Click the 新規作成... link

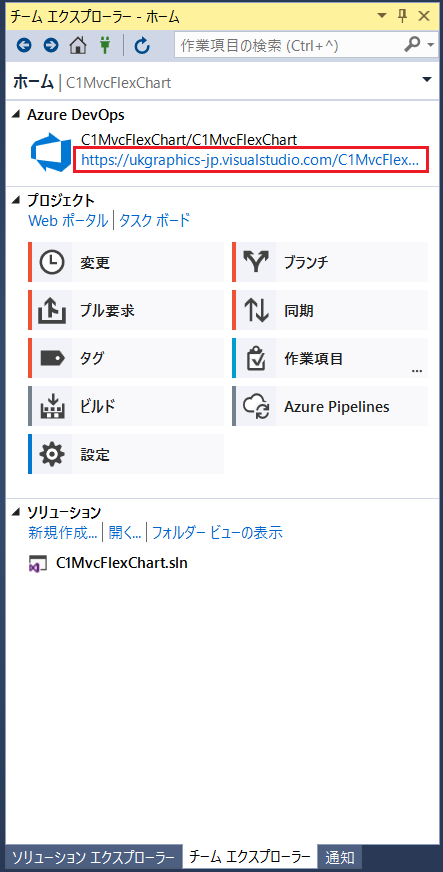[x=63, y=533]
